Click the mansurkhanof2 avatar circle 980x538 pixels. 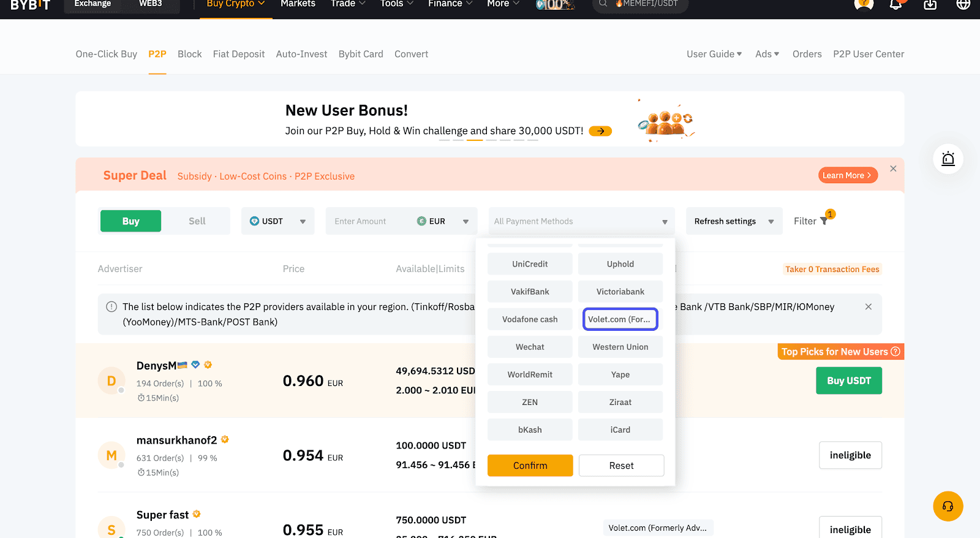(x=111, y=455)
